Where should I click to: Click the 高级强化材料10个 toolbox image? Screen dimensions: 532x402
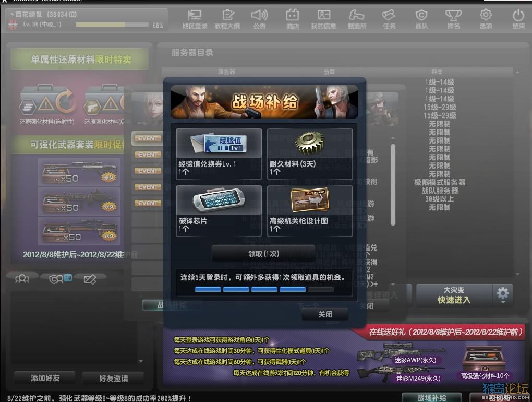pos(484,358)
